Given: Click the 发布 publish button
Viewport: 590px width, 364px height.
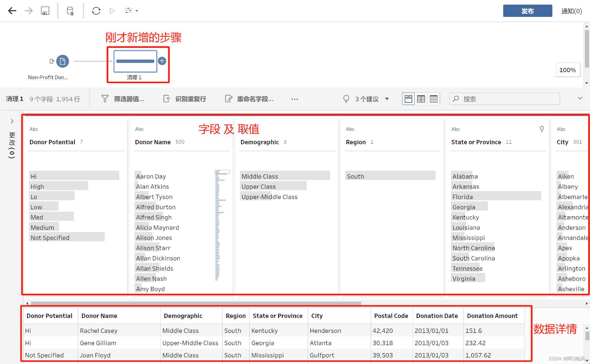Looking at the screenshot, I should point(527,11).
